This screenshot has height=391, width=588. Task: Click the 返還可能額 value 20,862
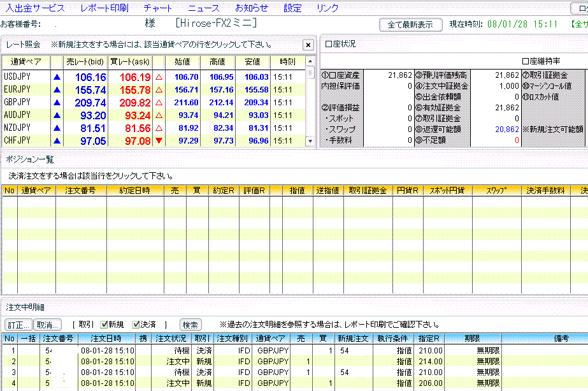pos(507,129)
